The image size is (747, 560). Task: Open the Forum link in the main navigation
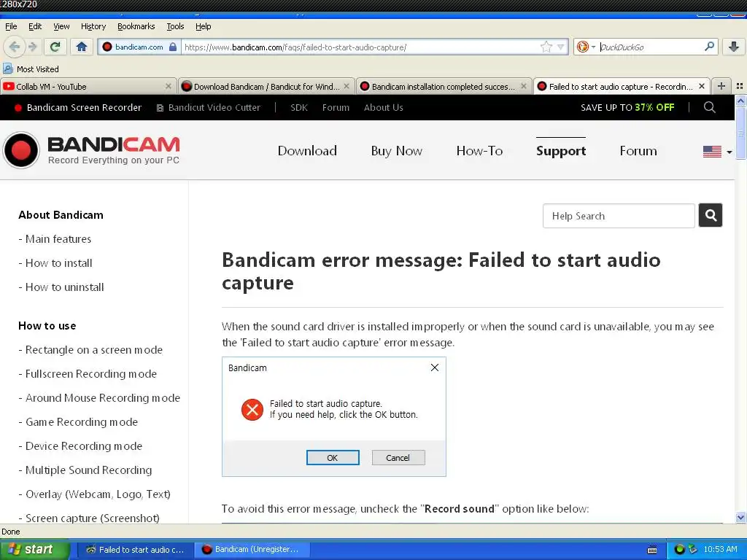pyautogui.click(x=638, y=151)
